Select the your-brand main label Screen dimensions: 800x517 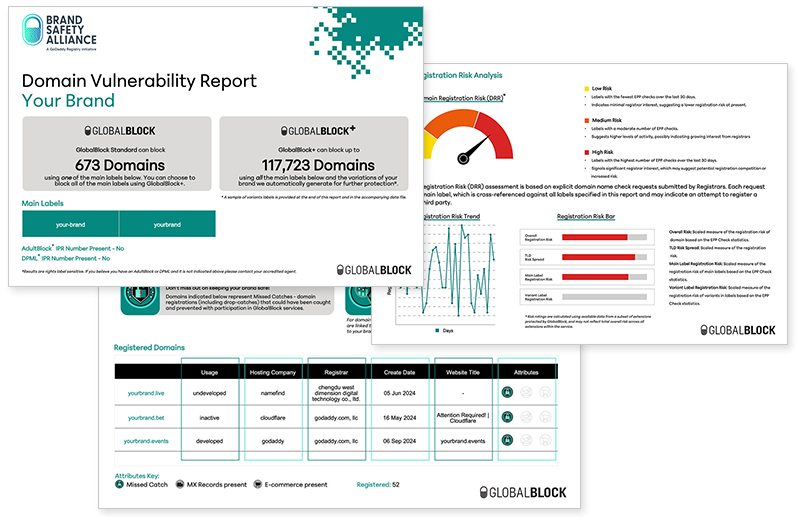click(69, 224)
